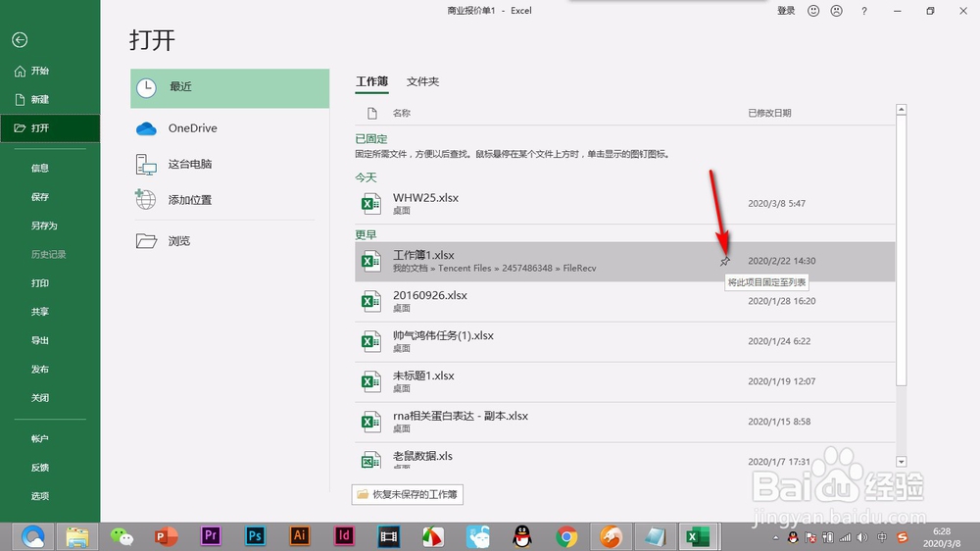Switch to the 文件夹 tab
The width and height of the screenshot is (980, 551).
(422, 81)
